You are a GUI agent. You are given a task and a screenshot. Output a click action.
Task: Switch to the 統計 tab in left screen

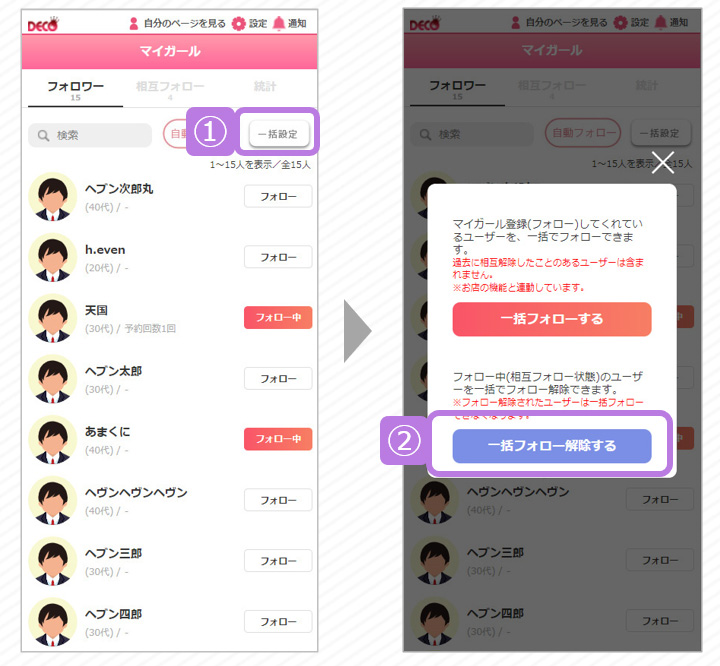pyautogui.click(x=265, y=87)
